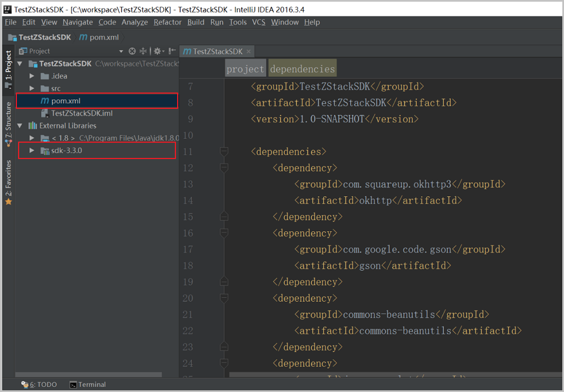Open the Project view mode dropdown
This screenshot has height=392, width=564.
click(x=121, y=51)
